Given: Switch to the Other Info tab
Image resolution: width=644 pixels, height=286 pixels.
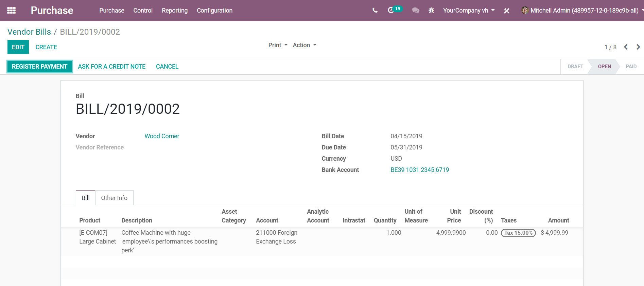Looking at the screenshot, I should [x=114, y=198].
